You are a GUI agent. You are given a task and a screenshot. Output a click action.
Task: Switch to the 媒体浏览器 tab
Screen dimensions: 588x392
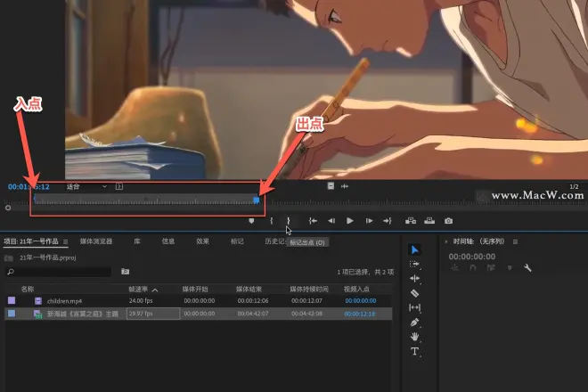(96, 241)
